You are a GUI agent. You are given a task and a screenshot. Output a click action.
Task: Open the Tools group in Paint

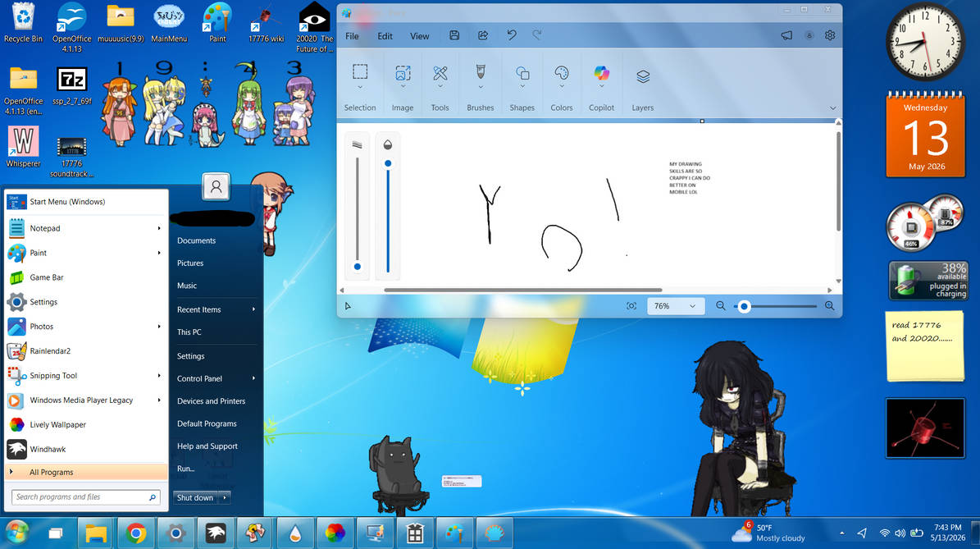tap(440, 73)
